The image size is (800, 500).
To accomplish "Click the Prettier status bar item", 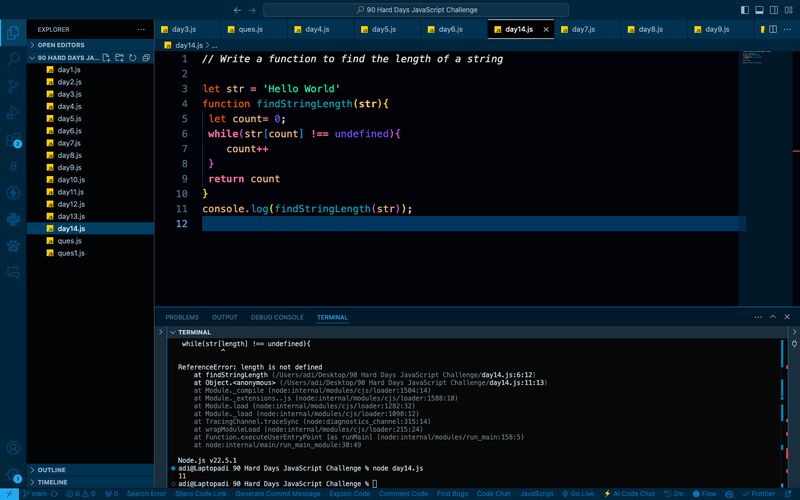I will pos(759,494).
